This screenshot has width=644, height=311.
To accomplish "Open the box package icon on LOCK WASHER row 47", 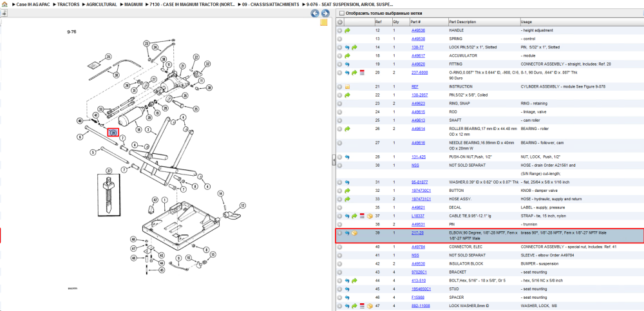I will (370, 306).
